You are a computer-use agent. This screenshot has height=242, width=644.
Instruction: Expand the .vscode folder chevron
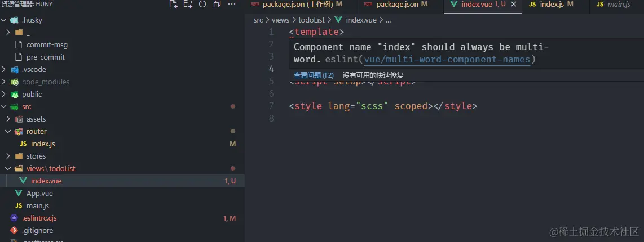click(4, 70)
